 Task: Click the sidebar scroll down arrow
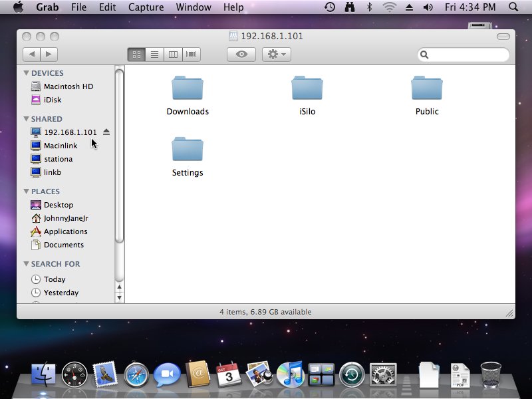click(x=120, y=297)
